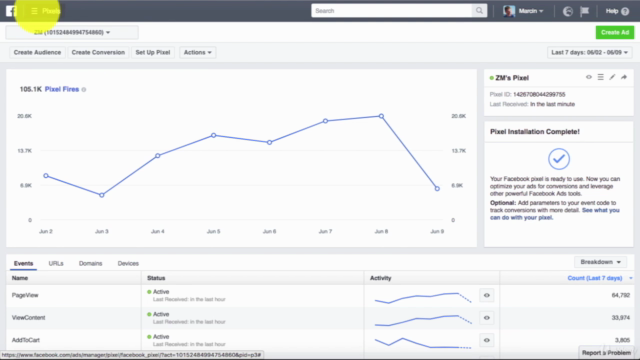Switch to the Domains tab
640x360 pixels.
click(x=91, y=263)
